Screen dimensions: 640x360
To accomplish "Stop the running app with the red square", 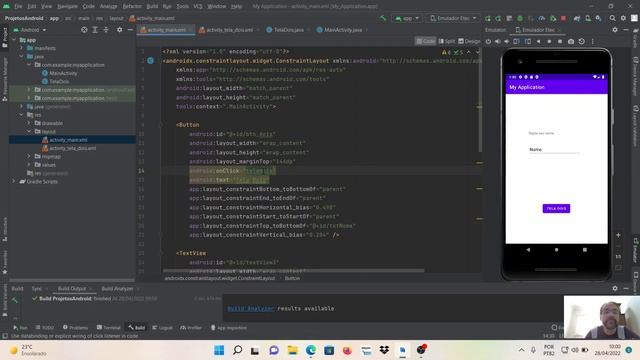I will point(563,18).
